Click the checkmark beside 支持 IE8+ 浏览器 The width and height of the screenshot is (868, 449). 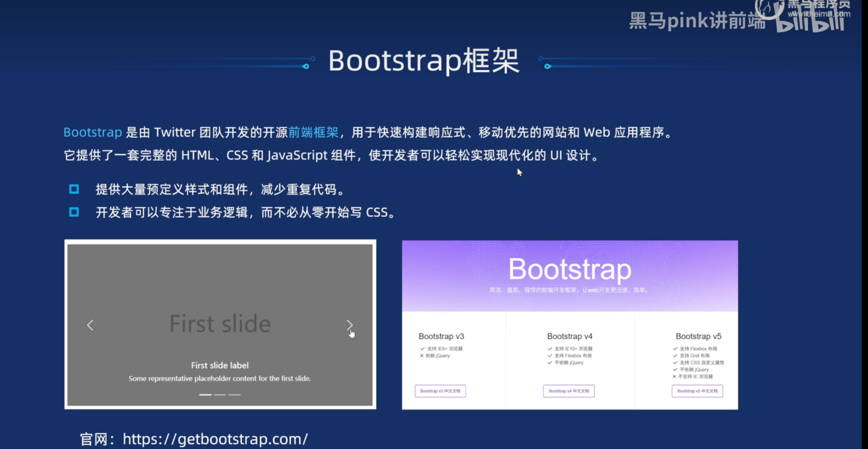pos(422,349)
